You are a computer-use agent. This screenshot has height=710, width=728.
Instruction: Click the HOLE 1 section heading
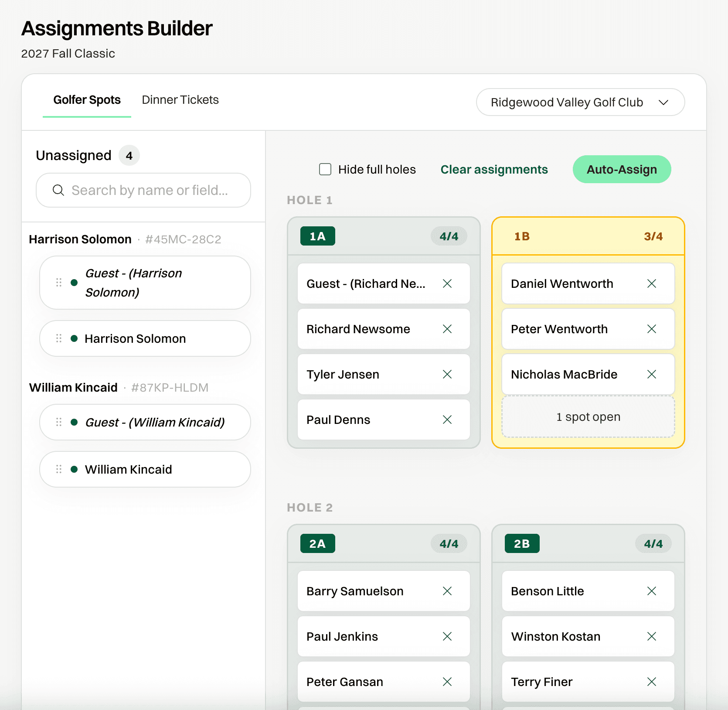310,201
